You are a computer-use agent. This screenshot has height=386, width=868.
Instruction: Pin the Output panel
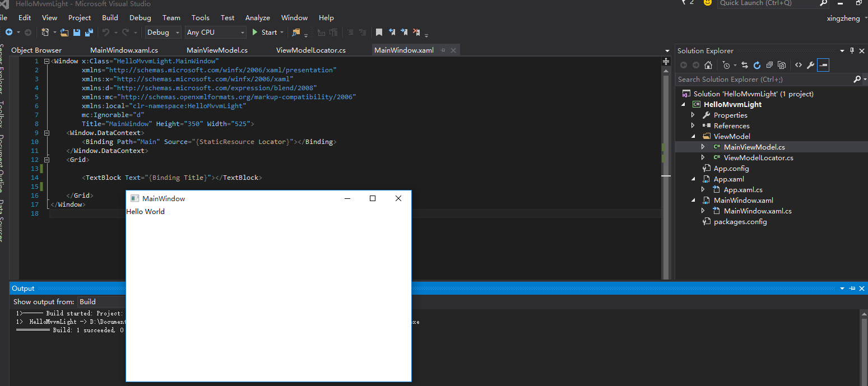pos(852,289)
